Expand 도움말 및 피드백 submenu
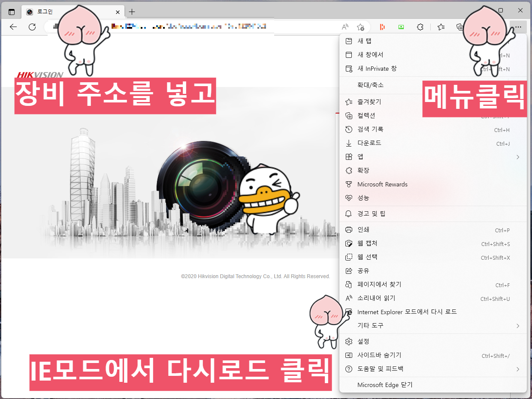Screen dimensions: 532x399 [x=433, y=369]
